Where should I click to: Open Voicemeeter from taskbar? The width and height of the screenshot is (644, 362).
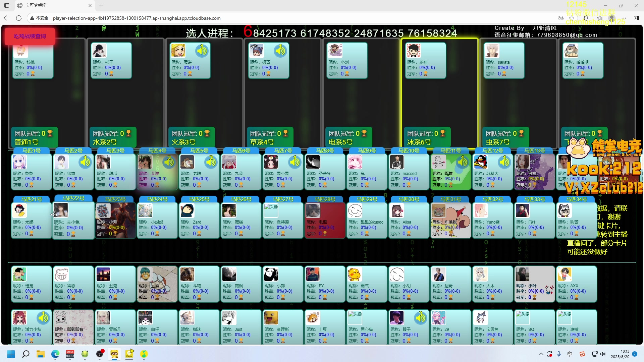click(70, 354)
